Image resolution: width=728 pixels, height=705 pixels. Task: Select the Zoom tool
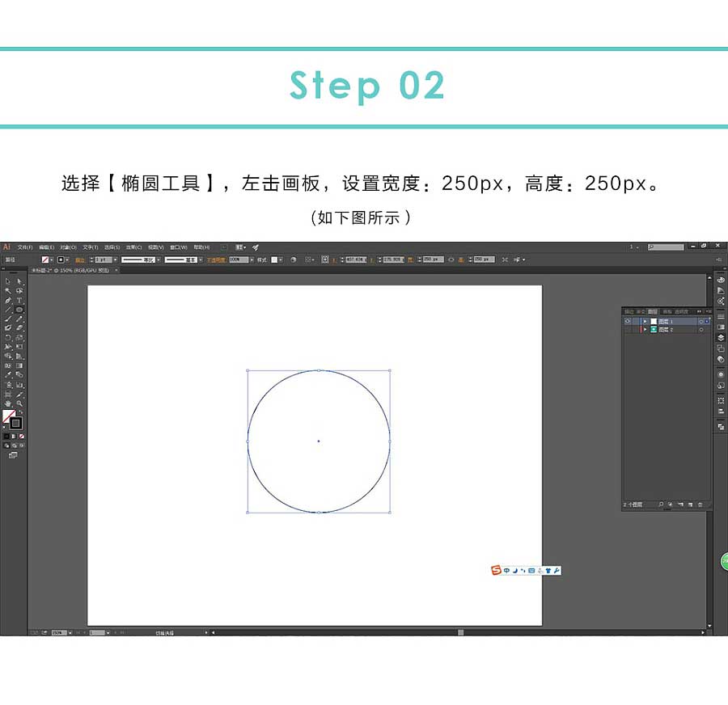(19, 403)
